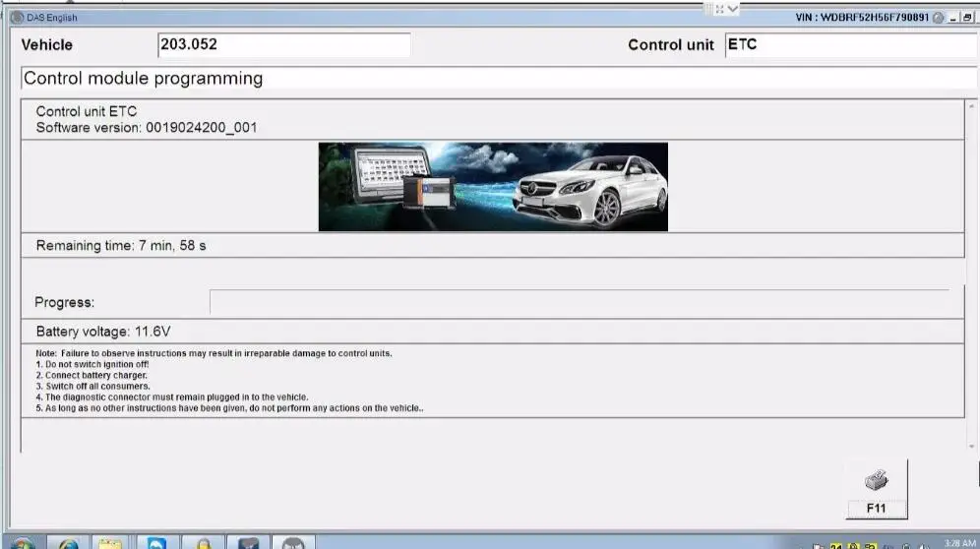
Task: Click the 'Control unit' label
Action: click(x=671, y=45)
